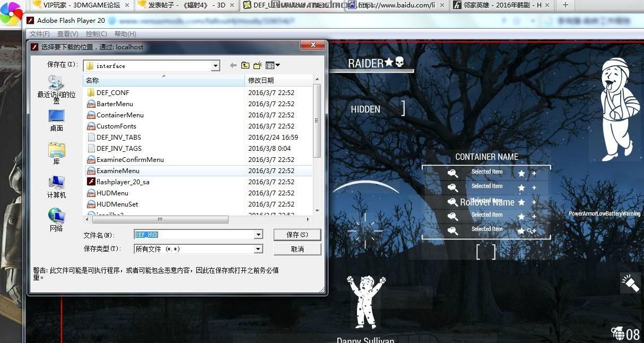Open a new browser tab with plus
This screenshot has height=343, width=644.
coord(565,5)
